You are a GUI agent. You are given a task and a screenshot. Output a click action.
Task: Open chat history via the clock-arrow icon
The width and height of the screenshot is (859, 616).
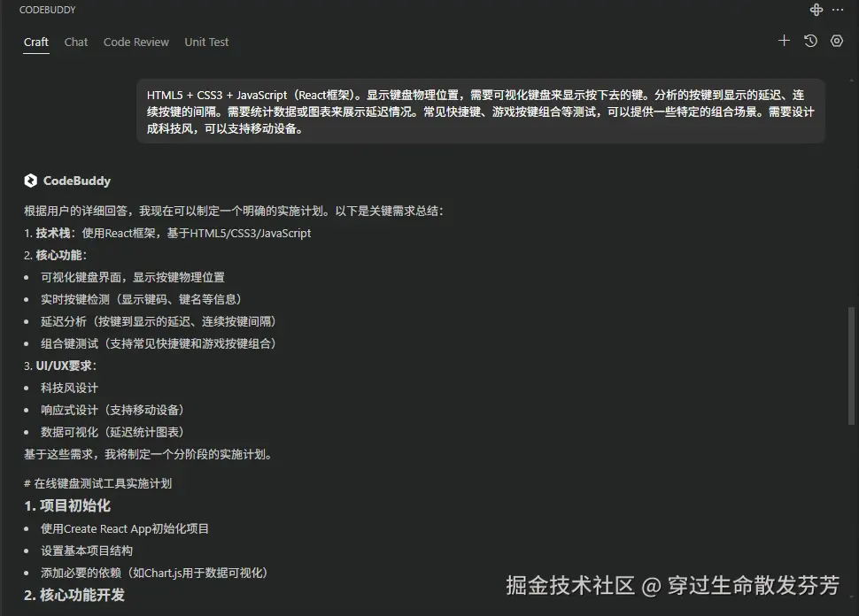pos(809,41)
